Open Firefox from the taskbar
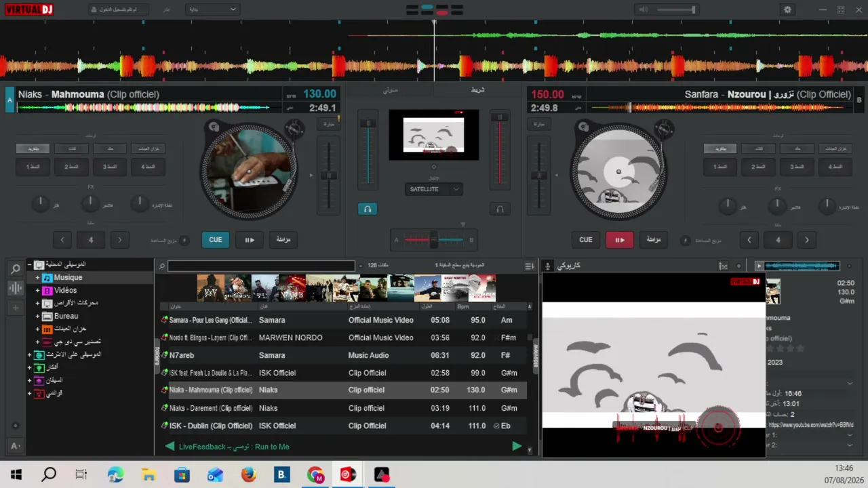 coord(249,474)
